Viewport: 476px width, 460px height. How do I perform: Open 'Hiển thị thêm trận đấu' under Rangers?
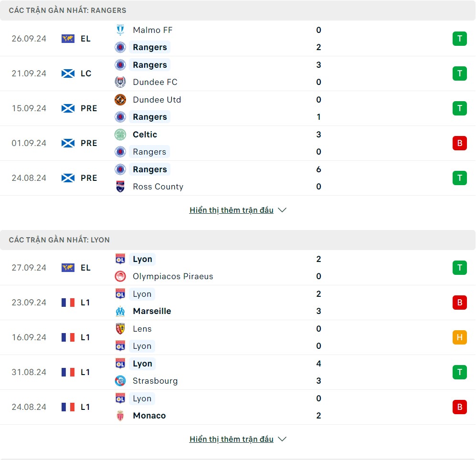coord(232,210)
